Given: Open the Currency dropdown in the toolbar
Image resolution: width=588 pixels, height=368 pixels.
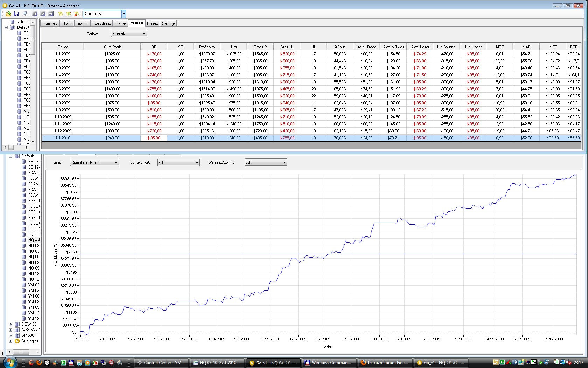Looking at the screenshot, I should coord(123,14).
